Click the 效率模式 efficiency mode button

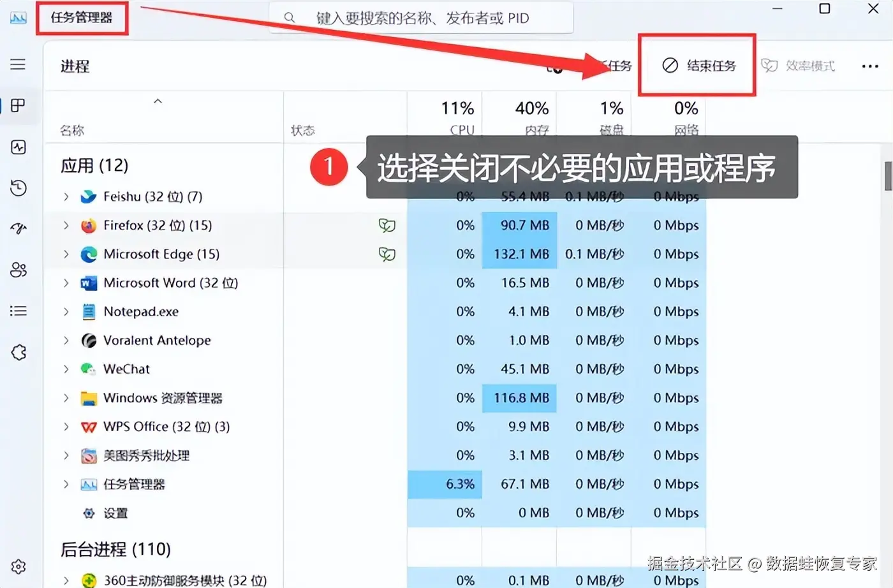click(798, 66)
